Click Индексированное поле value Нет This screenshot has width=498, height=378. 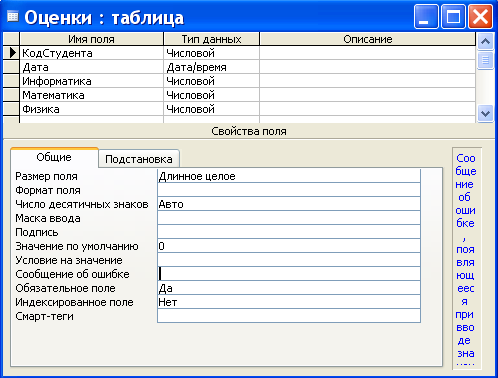point(289,302)
